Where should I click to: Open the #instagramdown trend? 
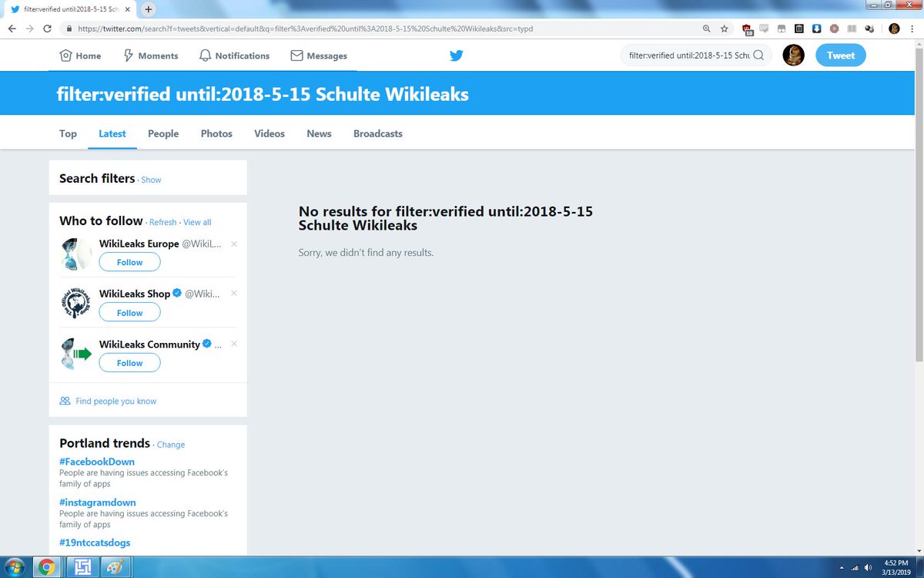97,502
